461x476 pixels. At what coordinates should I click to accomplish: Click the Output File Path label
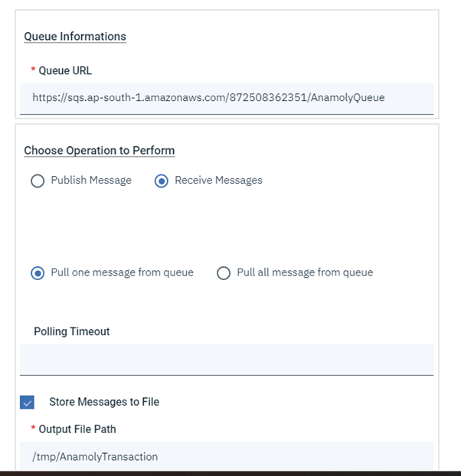pyautogui.click(x=77, y=429)
